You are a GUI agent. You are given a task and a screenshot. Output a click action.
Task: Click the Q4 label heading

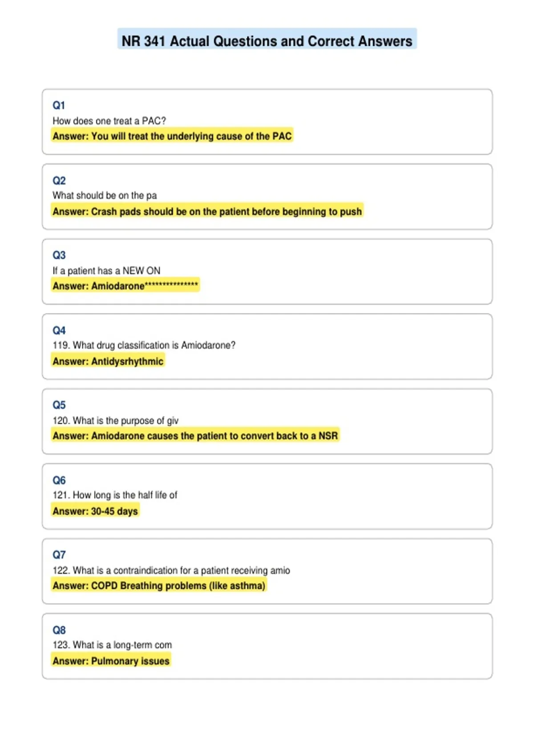click(x=59, y=330)
